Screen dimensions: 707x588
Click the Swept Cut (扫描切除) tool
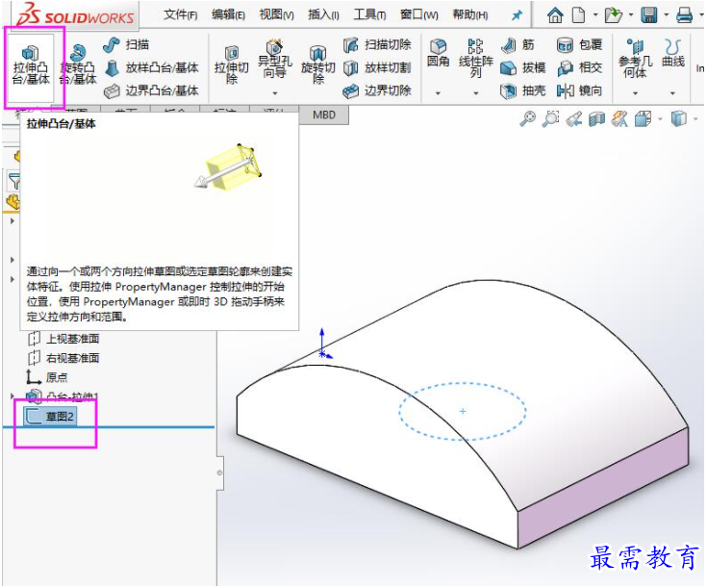377,44
